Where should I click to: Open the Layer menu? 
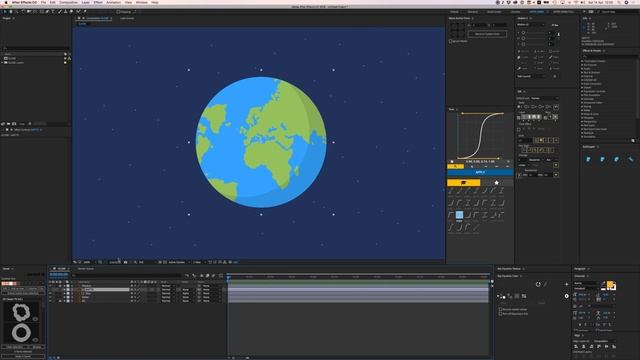pyautogui.click(x=85, y=2)
